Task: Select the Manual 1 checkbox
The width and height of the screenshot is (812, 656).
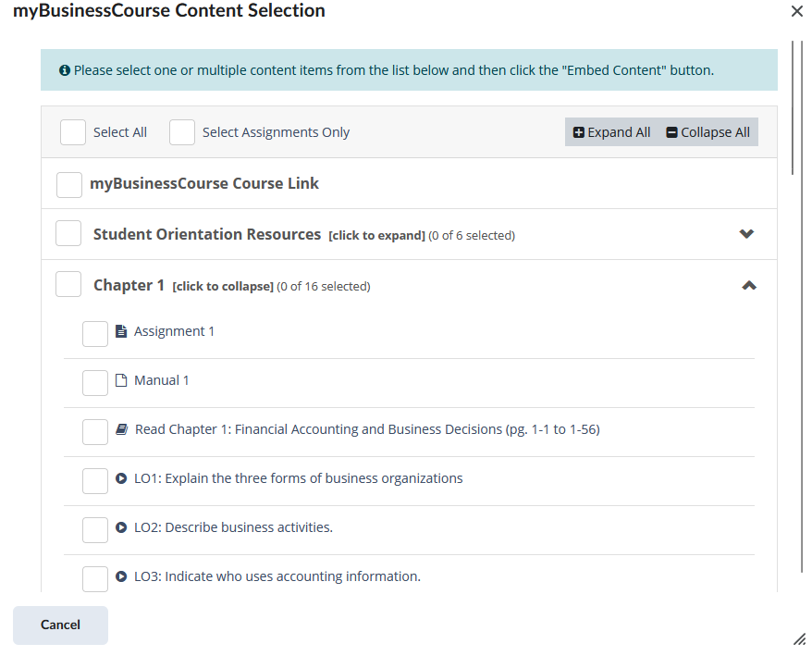Action: [95, 383]
